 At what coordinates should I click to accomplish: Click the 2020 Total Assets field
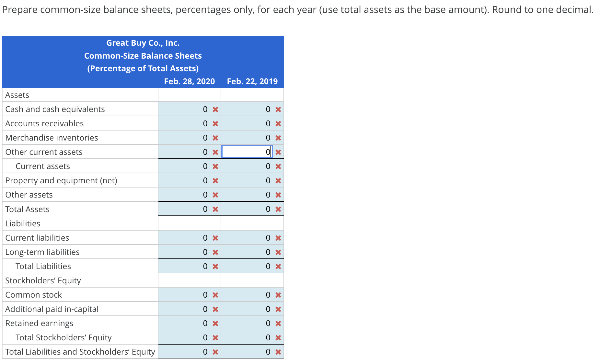[184, 209]
